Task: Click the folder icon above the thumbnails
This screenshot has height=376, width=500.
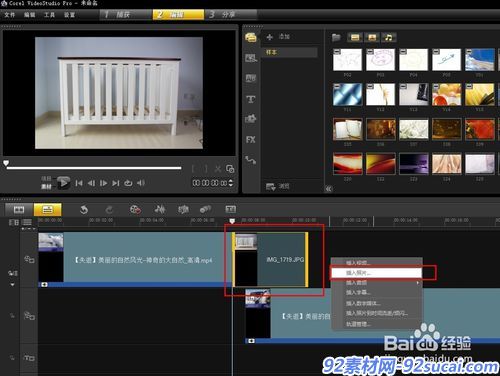Action: coord(336,37)
